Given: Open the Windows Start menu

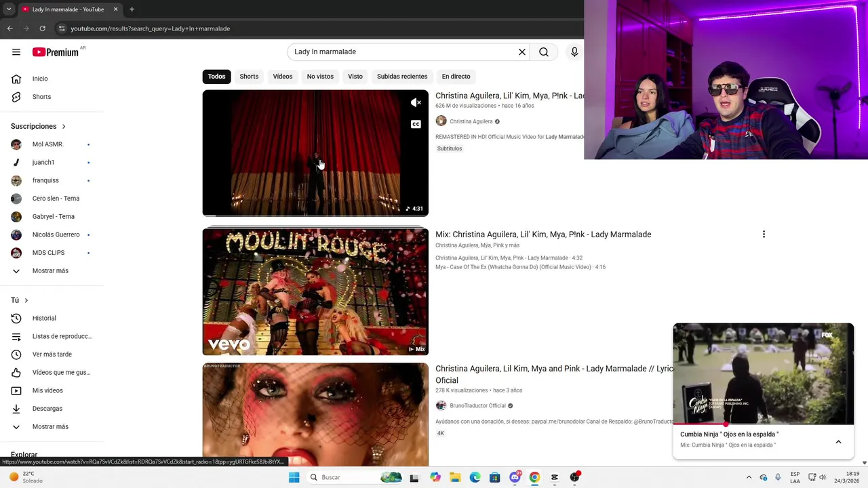Looking at the screenshot, I should [294, 477].
